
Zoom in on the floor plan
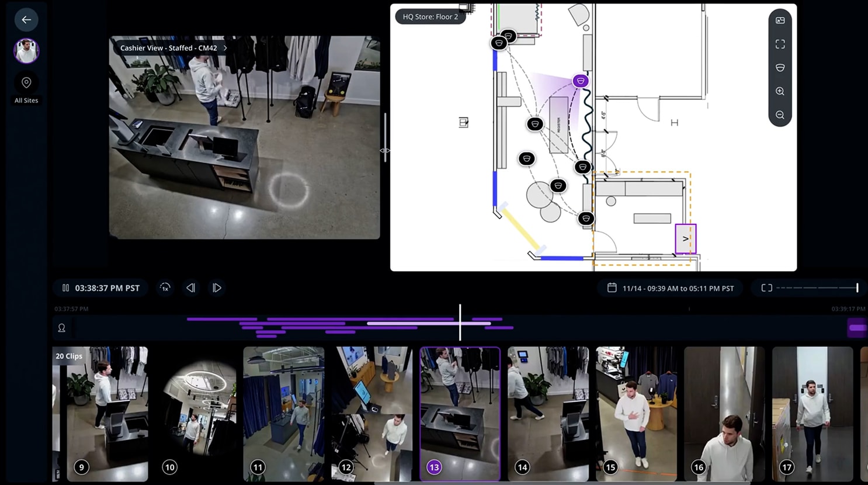(780, 92)
